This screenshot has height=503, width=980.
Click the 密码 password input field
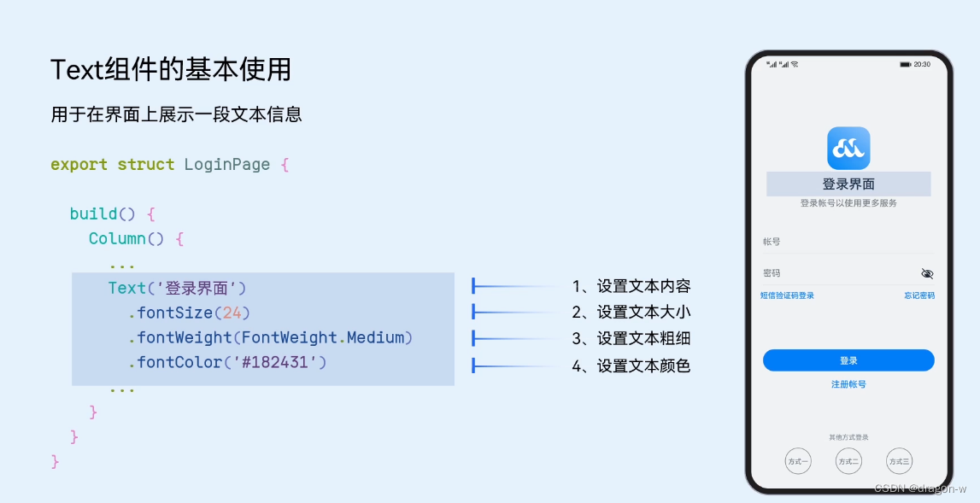pos(848,272)
